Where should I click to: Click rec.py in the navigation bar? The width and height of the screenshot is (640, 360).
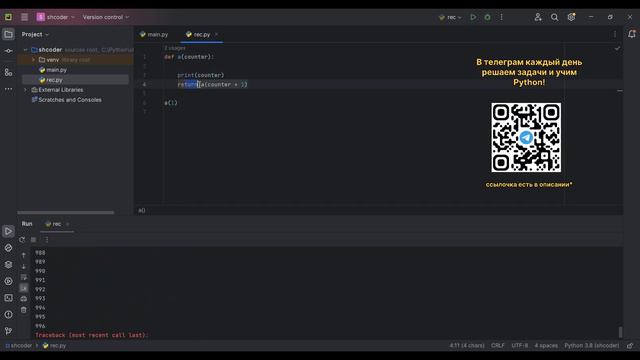(55, 346)
